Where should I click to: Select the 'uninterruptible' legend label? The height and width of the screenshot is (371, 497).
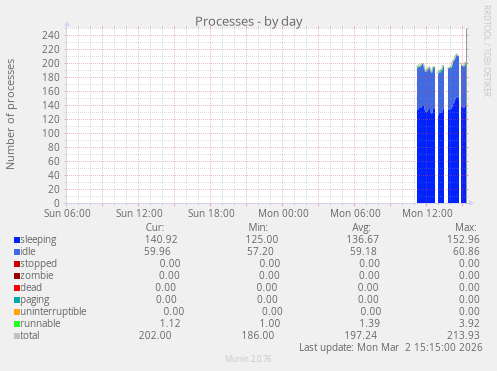(x=53, y=311)
